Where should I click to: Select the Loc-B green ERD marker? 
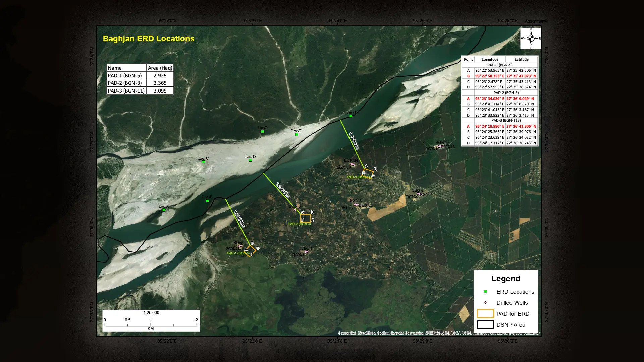click(x=207, y=201)
